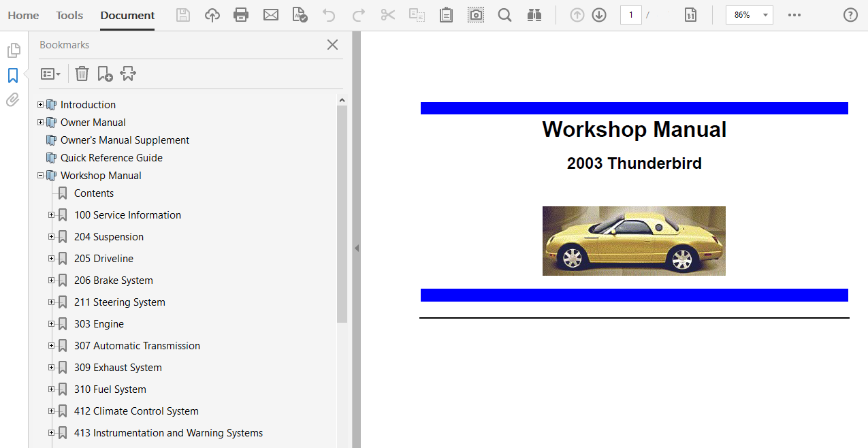Go to next page arrow

[x=599, y=15]
